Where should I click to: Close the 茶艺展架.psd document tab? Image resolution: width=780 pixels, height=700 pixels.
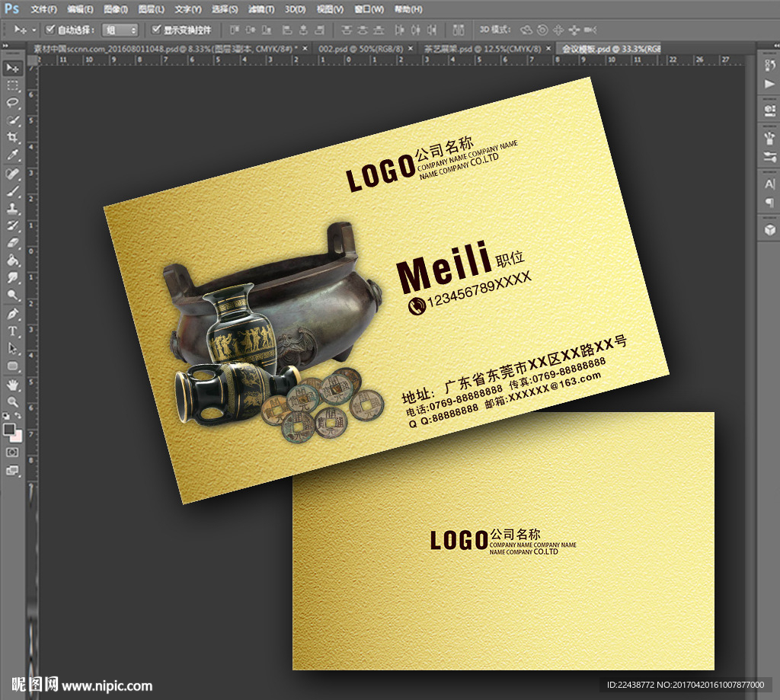548,49
